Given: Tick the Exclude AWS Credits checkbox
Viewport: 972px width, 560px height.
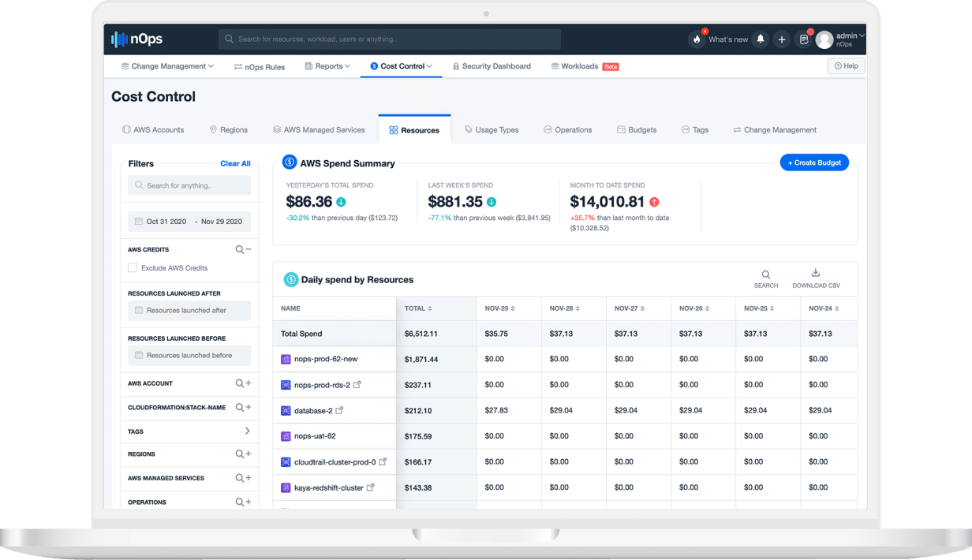Looking at the screenshot, I should click(x=133, y=268).
